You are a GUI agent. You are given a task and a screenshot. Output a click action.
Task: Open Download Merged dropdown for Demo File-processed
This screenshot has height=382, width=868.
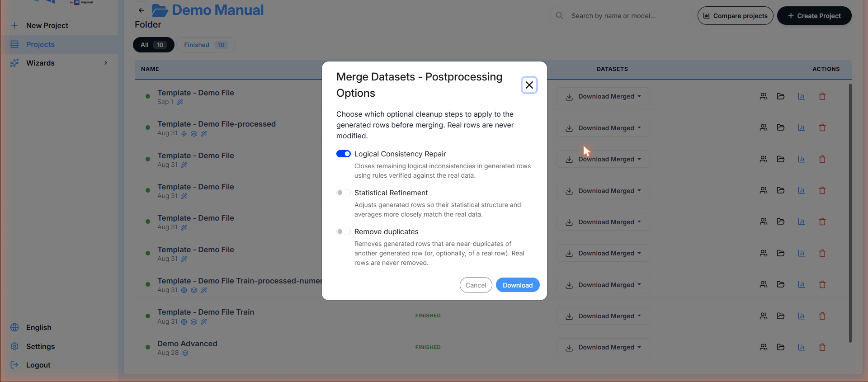603,128
